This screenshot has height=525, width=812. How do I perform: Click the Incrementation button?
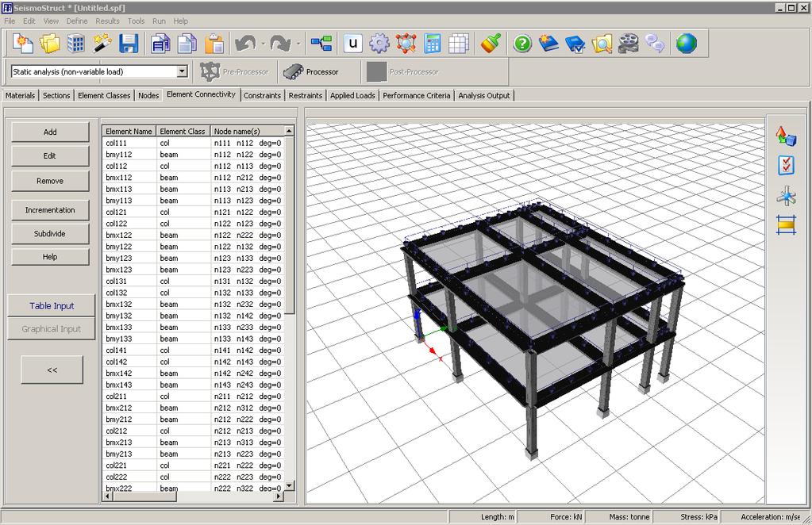tap(50, 210)
